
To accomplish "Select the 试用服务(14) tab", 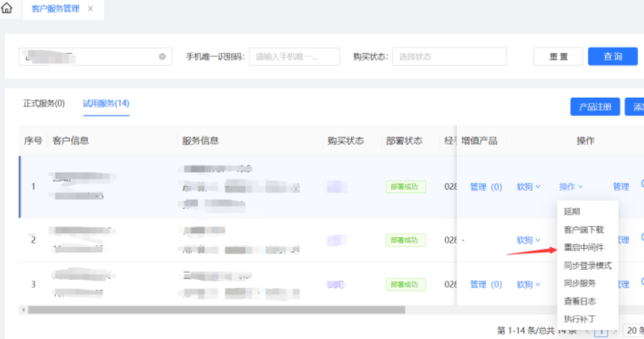I will tap(106, 104).
